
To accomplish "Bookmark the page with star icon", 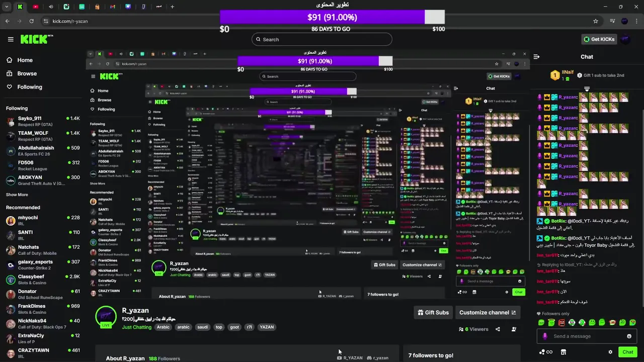I will tap(596, 21).
